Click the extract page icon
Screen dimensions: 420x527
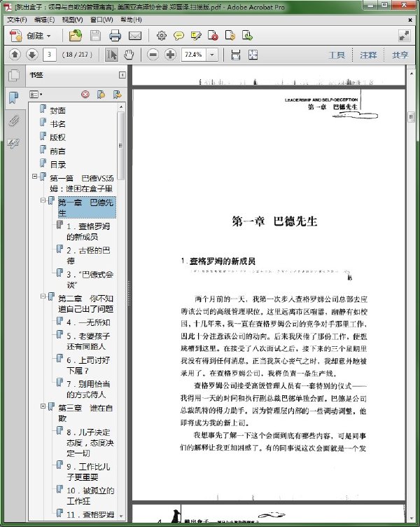click(x=230, y=36)
